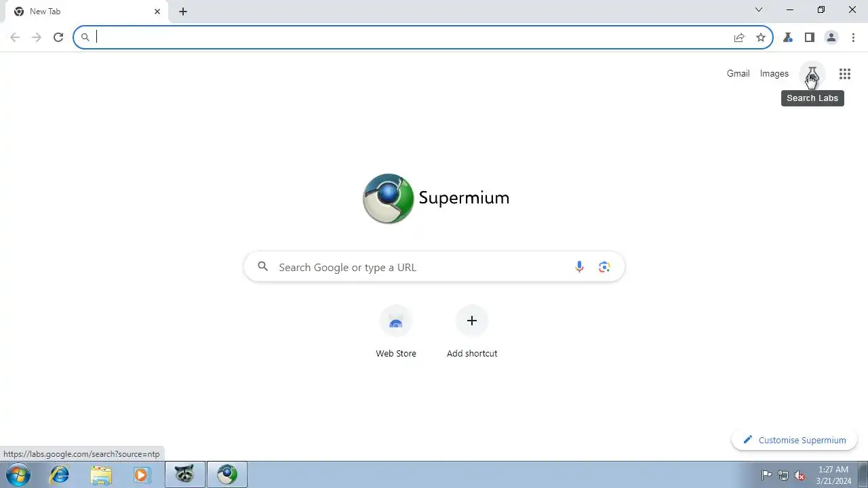This screenshot has width=868, height=488.
Task: Open Search Labs flask icon on page
Action: (812, 74)
